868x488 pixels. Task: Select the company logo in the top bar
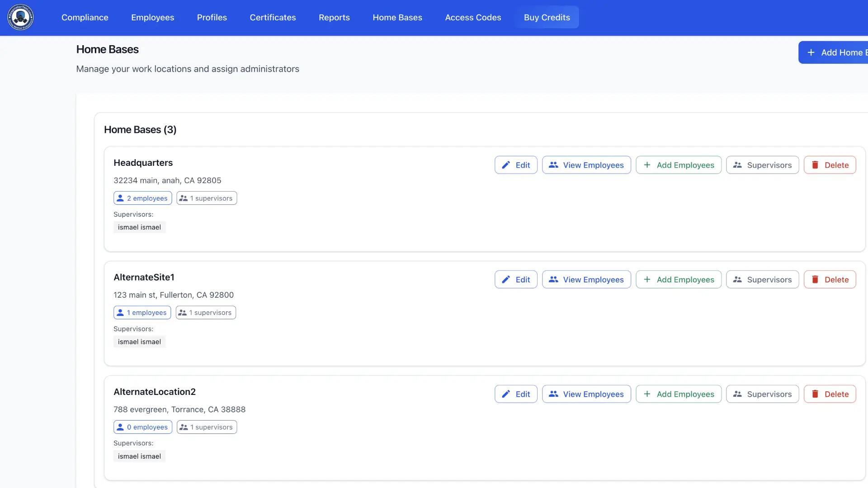(x=20, y=17)
